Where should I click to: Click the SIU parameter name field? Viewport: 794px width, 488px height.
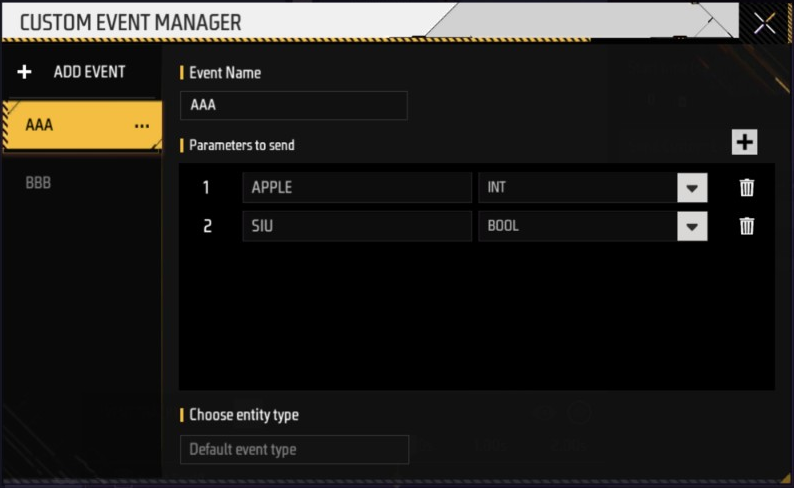coord(356,226)
